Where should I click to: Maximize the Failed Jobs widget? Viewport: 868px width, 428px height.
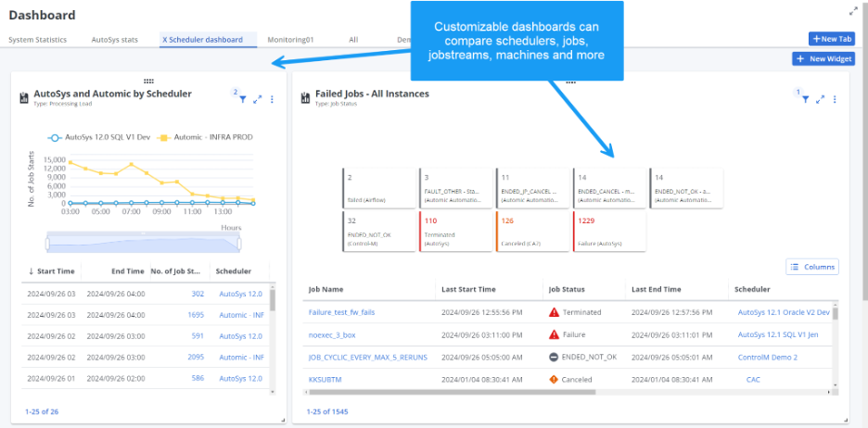click(821, 99)
